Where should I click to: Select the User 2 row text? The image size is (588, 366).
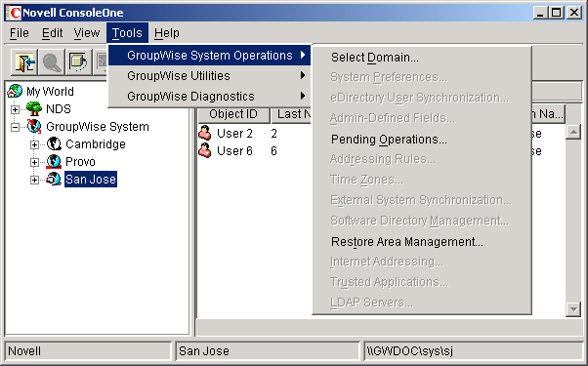(x=234, y=134)
